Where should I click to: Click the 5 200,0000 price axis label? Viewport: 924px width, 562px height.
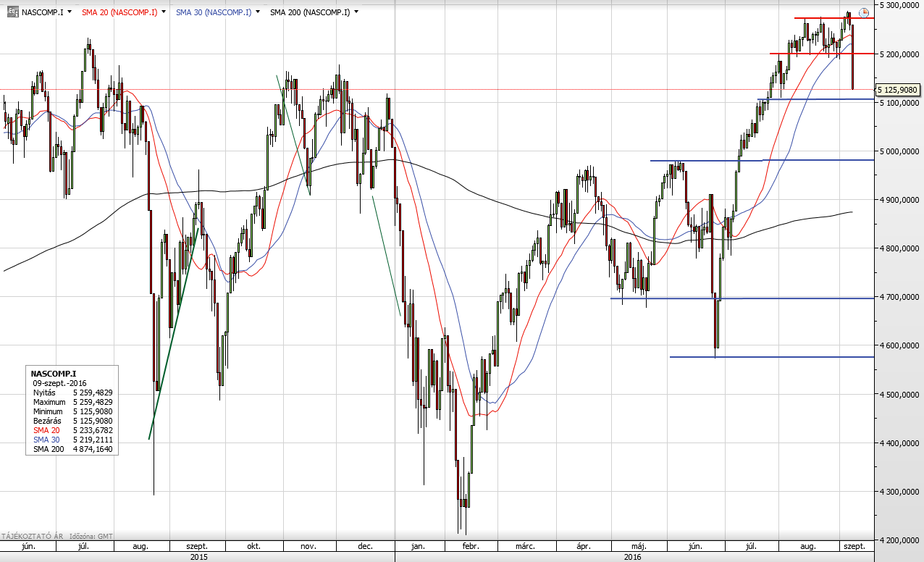(899, 54)
